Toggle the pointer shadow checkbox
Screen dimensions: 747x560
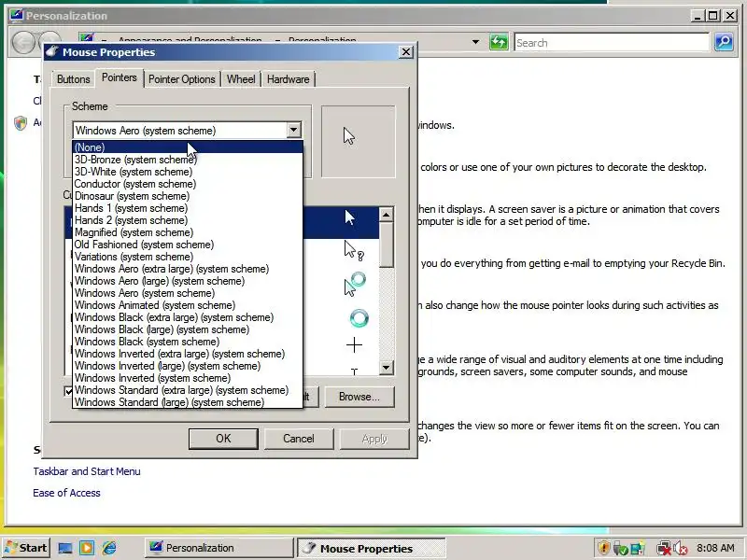[x=68, y=391]
